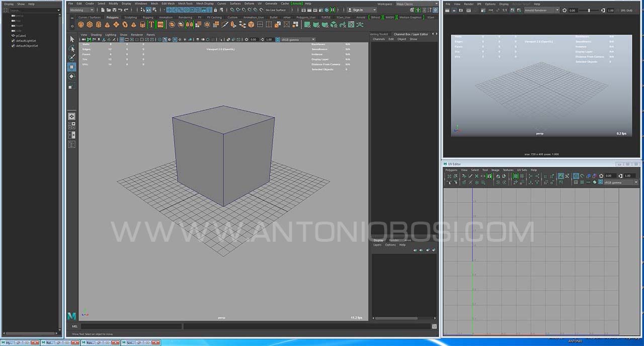
Task: Click the UV Editor exposure value field
Action: 610,176
